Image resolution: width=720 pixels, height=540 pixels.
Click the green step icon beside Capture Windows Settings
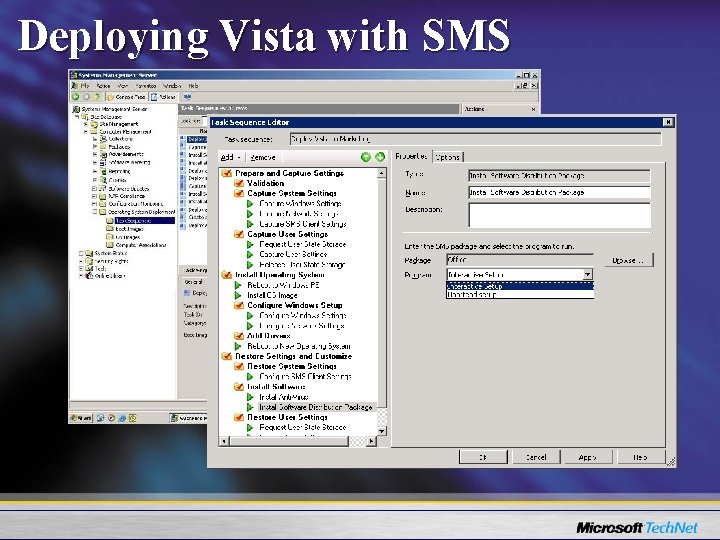click(250, 203)
